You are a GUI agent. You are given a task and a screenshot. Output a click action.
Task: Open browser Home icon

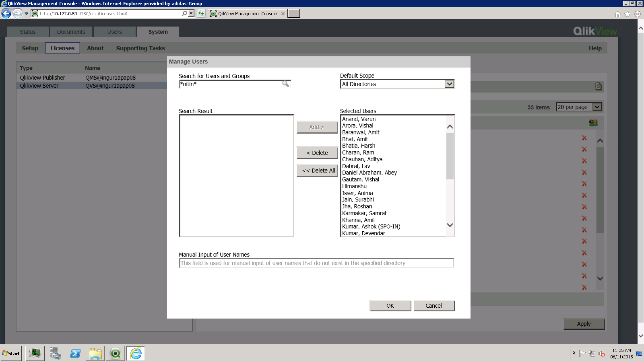coord(618,14)
